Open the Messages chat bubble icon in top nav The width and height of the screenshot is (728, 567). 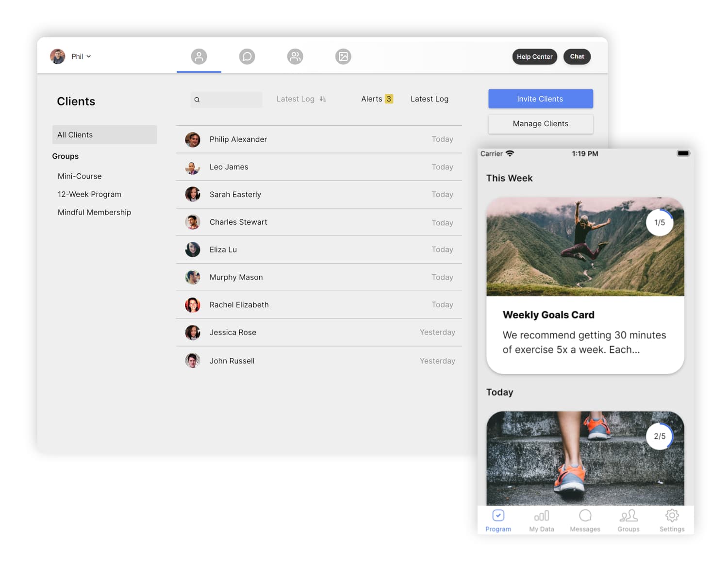(247, 56)
